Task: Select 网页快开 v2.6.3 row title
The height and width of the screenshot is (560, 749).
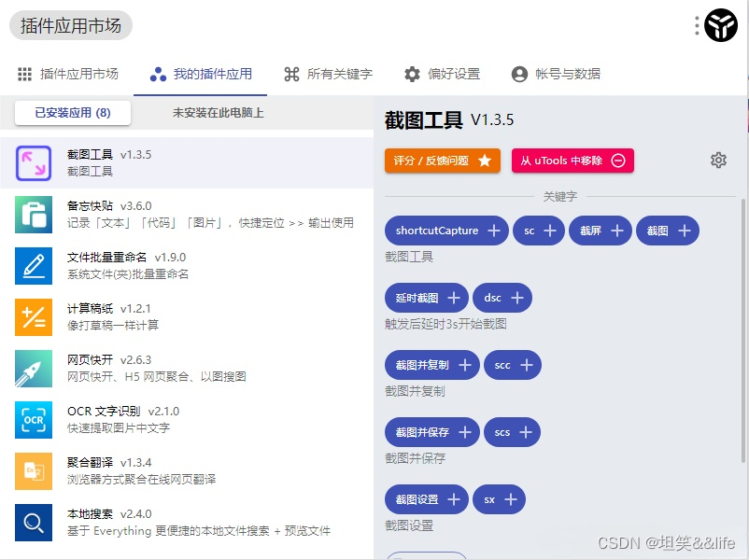Action: click(x=109, y=360)
